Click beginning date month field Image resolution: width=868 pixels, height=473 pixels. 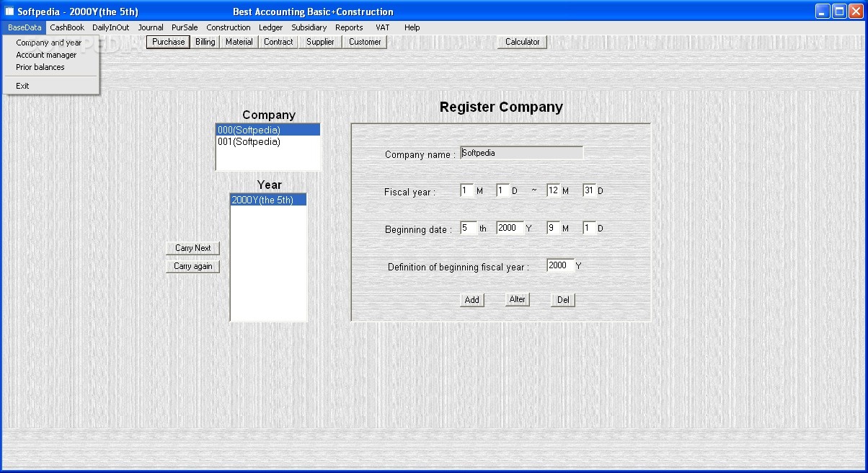coord(553,228)
